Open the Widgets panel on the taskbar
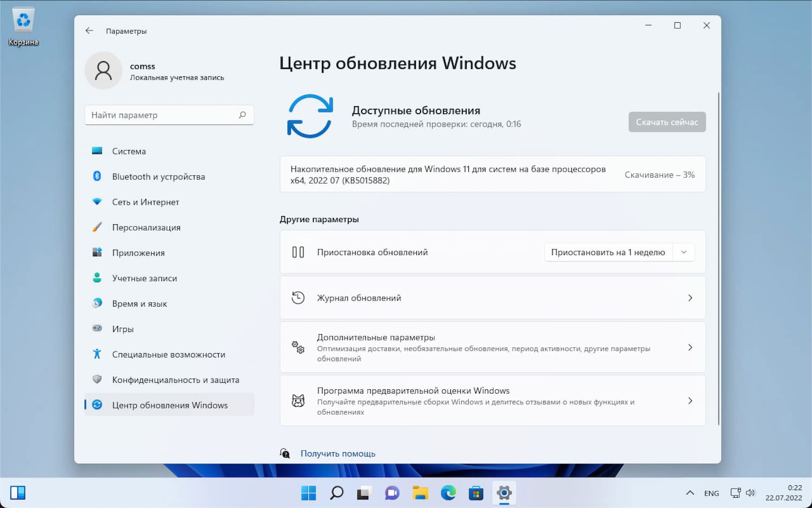Viewport: 812px width, 508px height. click(18, 493)
